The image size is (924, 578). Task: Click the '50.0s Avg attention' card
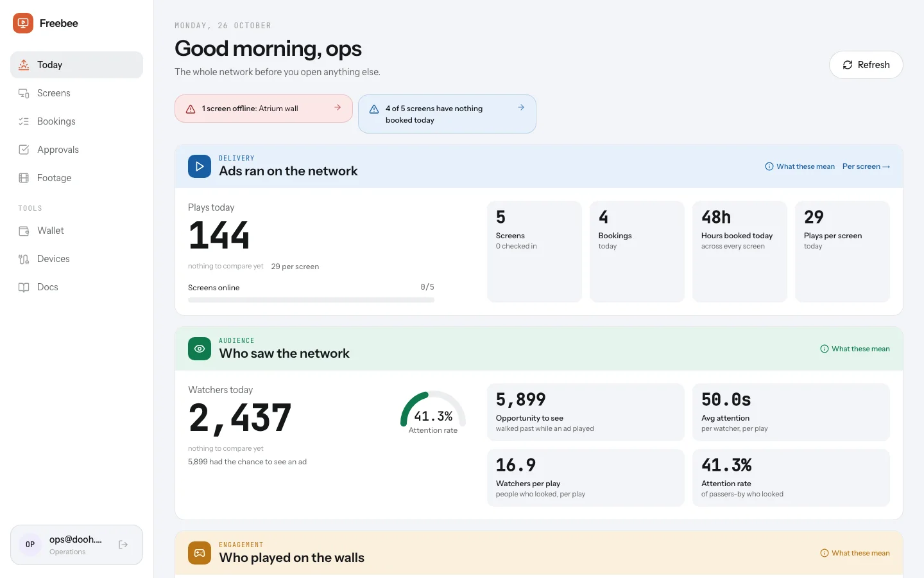click(791, 412)
